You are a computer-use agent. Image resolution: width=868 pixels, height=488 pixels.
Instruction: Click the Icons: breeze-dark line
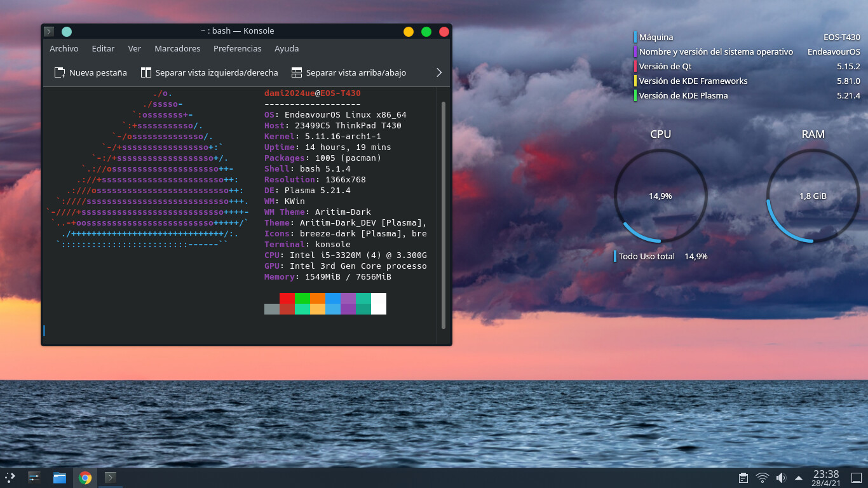(346, 234)
